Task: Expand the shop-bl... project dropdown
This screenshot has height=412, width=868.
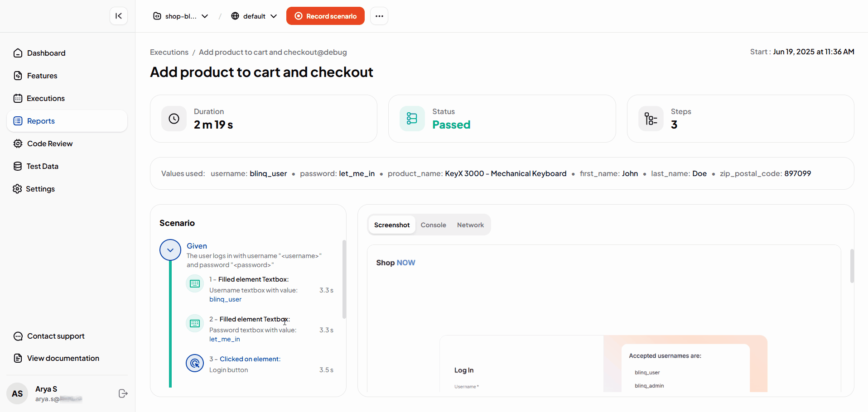Action: pos(181,16)
